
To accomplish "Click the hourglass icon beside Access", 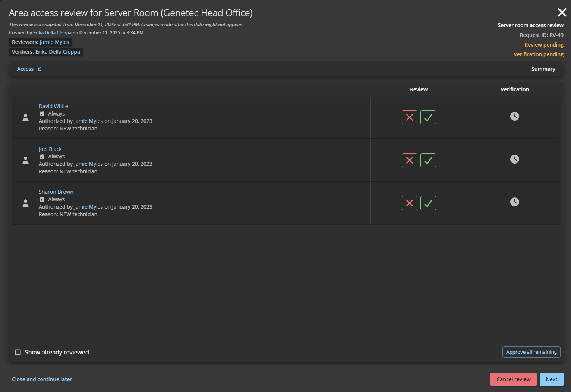I will coord(39,69).
